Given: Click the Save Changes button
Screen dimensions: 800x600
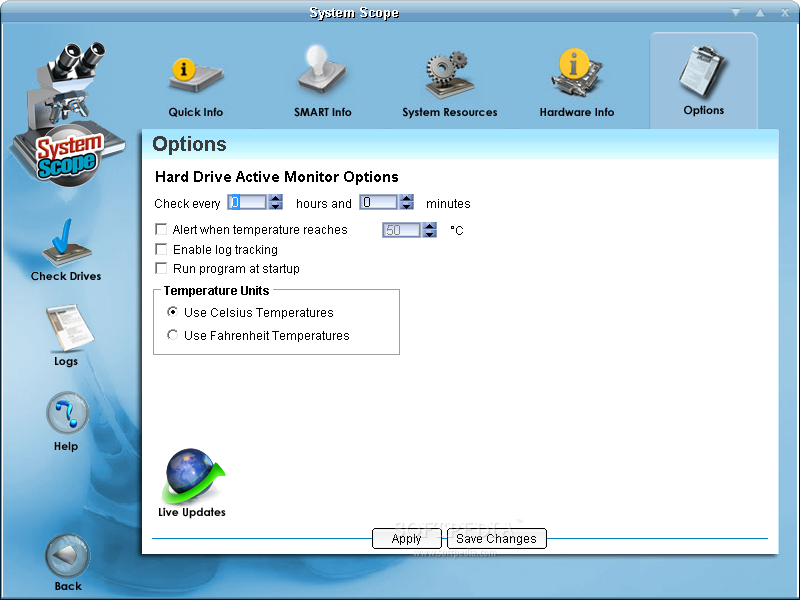Looking at the screenshot, I should [x=496, y=538].
